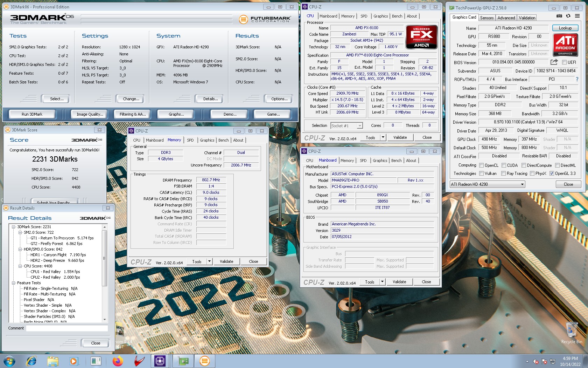Click the ATI Radeon logo in GPU-Z
588x368 pixels.
coord(565,45)
